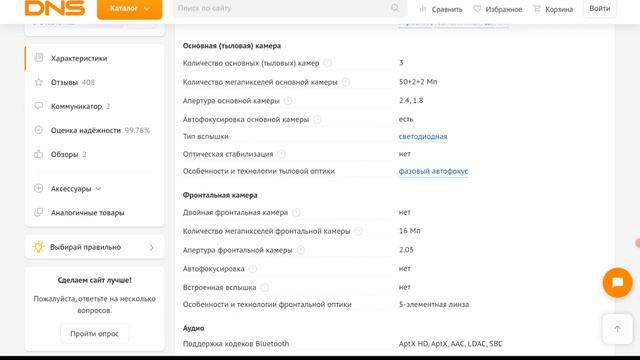
Task: Click the Пройти опрос button
Action: click(x=94, y=334)
